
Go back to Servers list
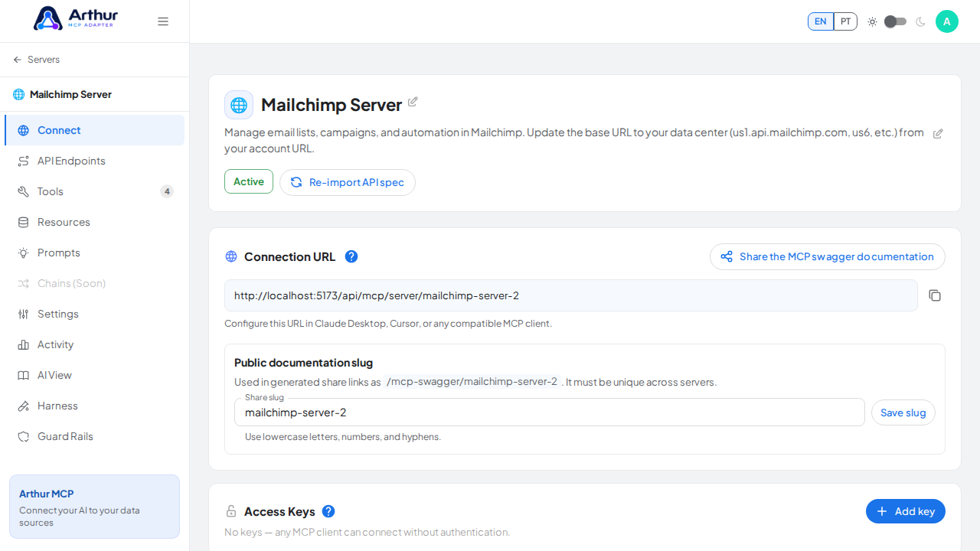click(x=36, y=60)
